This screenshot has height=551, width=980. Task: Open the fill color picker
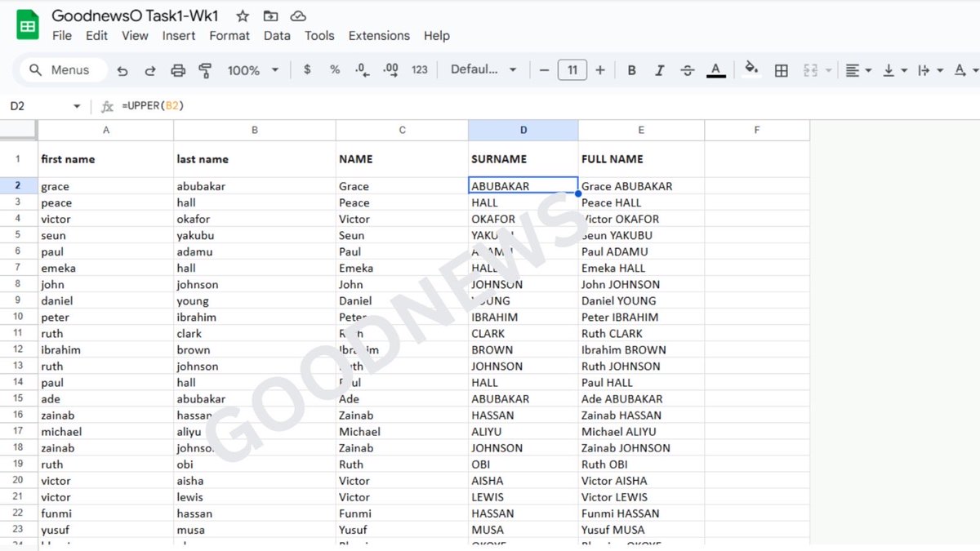click(x=752, y=70)
